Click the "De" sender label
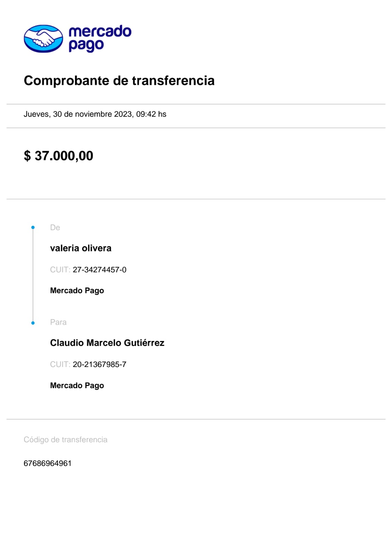Screen dimensions: 392x555 point(55,228)
